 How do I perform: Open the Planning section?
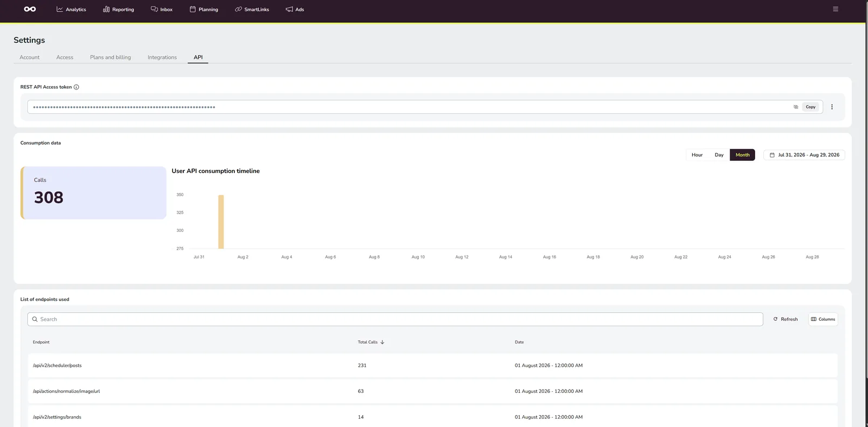(x=204, y=9)
